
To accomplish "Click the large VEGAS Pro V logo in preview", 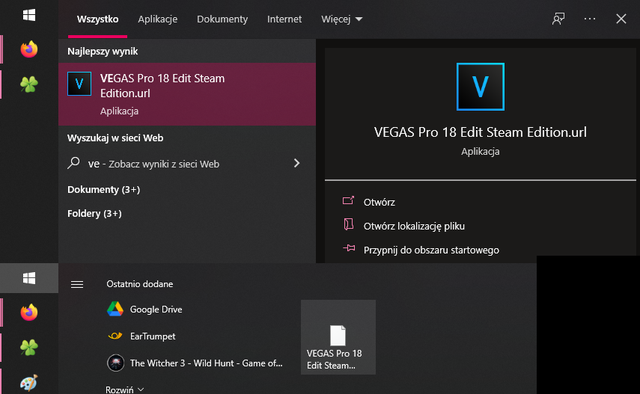I will pos(480,87).
